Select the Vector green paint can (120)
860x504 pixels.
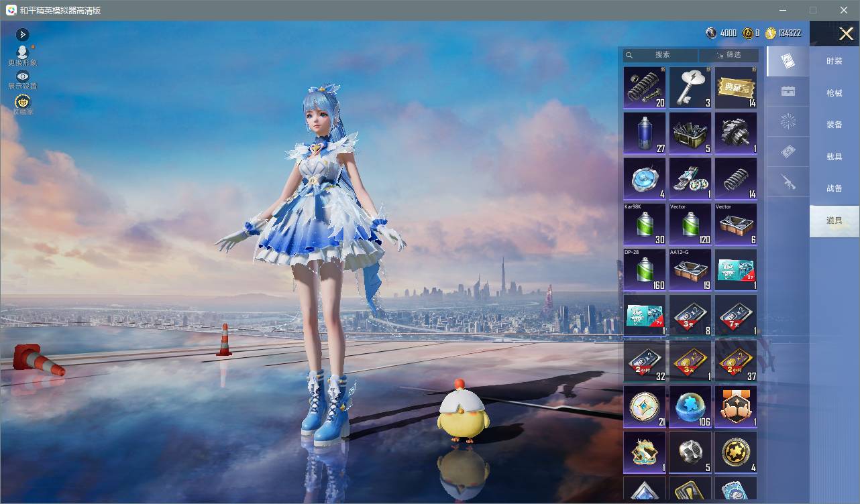point(690,224)
